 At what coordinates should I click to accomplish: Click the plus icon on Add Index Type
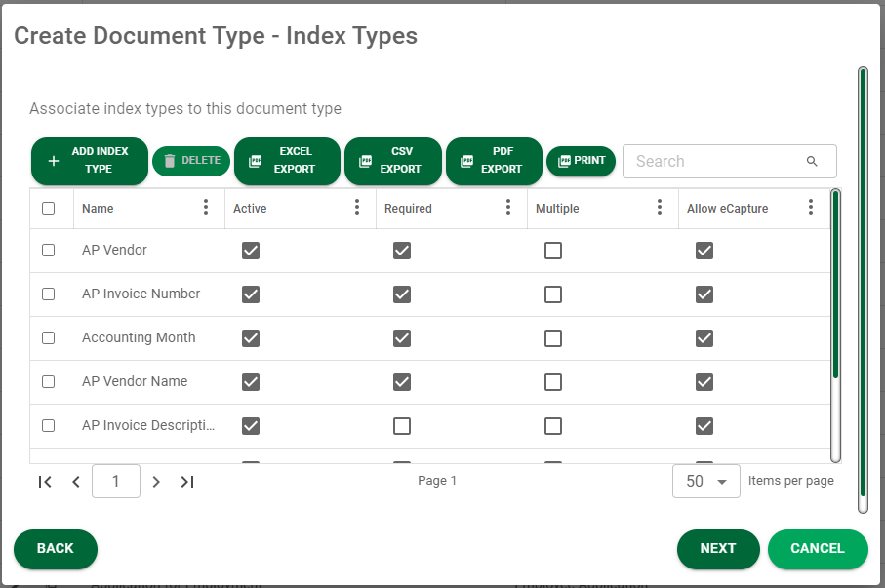click(54, 162)
